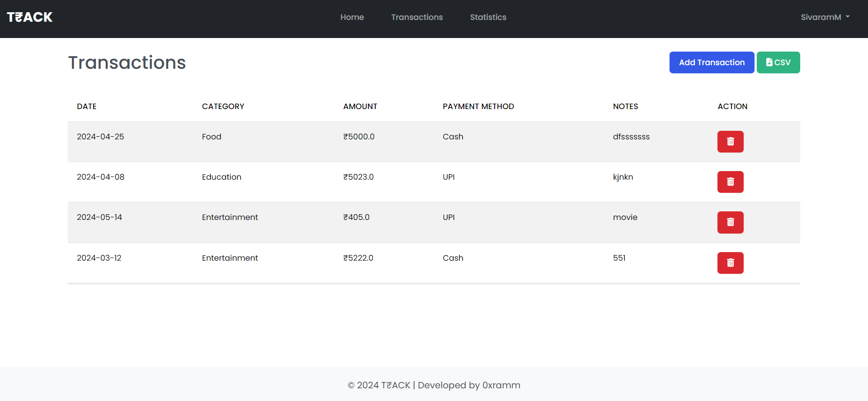Image resolution: width=868 pixels, height=401 pixels.
Task: Open the TRACK logo home link
Action: click(30, 17)
